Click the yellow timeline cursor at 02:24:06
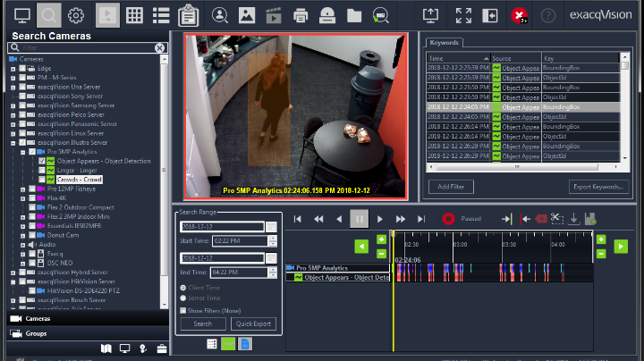 pyautogui.click(x=393, y=291)
